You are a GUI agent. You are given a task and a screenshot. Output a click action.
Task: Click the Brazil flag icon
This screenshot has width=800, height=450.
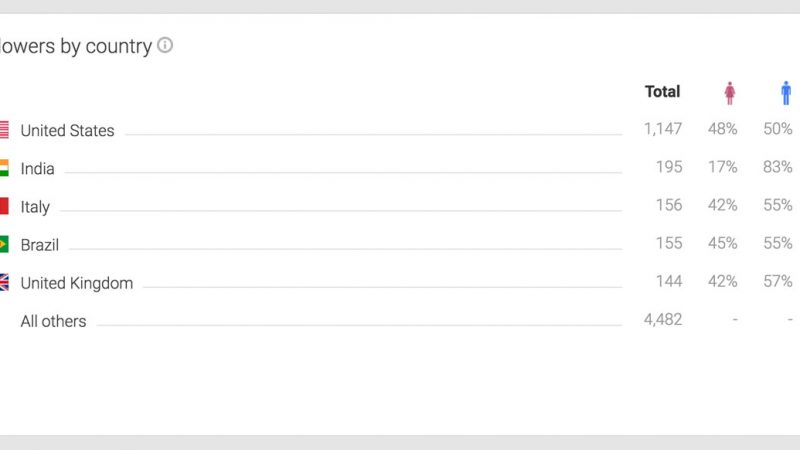pos(4,244)
